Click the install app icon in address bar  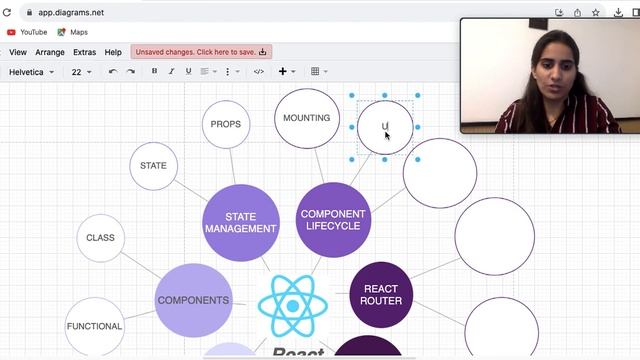pyautogui.click(x=559, y=13)
